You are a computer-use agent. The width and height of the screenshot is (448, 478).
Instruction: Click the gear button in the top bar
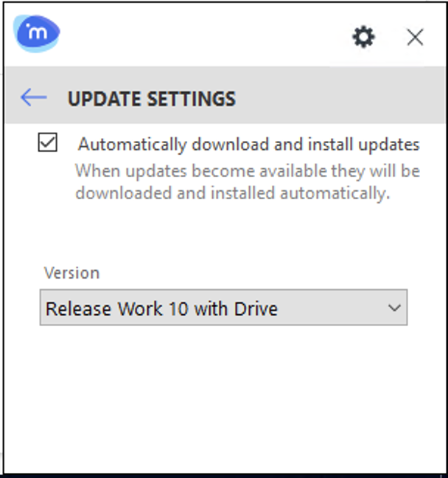tap(363, 37)
